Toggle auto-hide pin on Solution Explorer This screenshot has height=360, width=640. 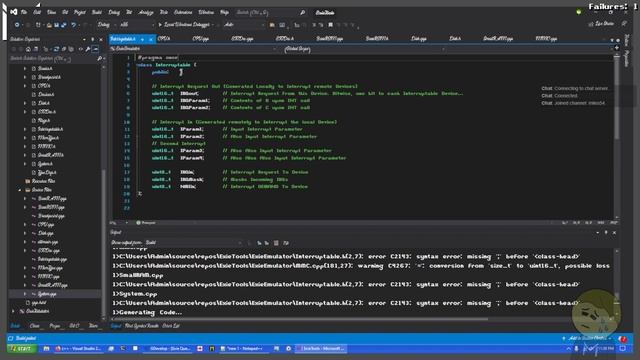coord(93,39)
